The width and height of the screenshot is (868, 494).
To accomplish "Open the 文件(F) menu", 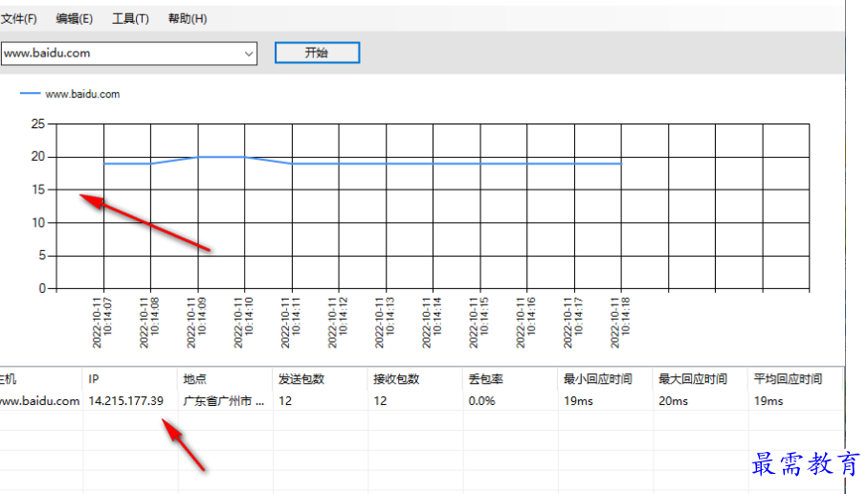I will (x=18, y=19).
